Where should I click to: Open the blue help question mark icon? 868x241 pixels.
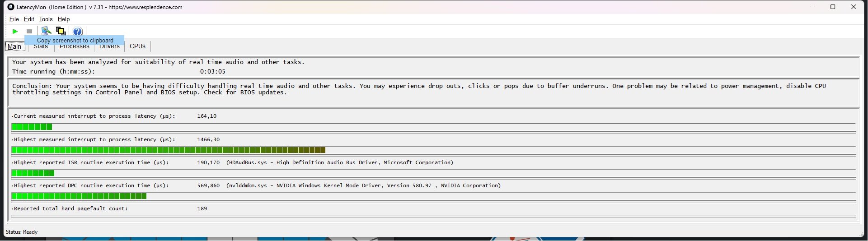coord(78,31)
